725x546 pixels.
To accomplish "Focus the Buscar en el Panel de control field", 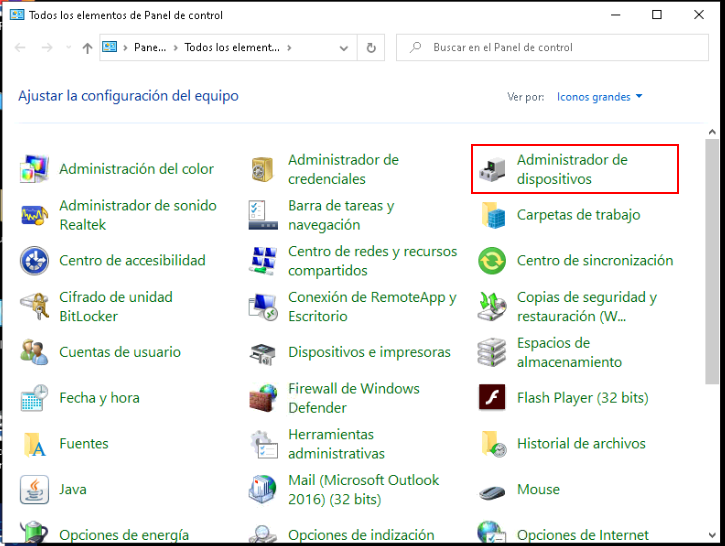I will (x=552, y=47).
